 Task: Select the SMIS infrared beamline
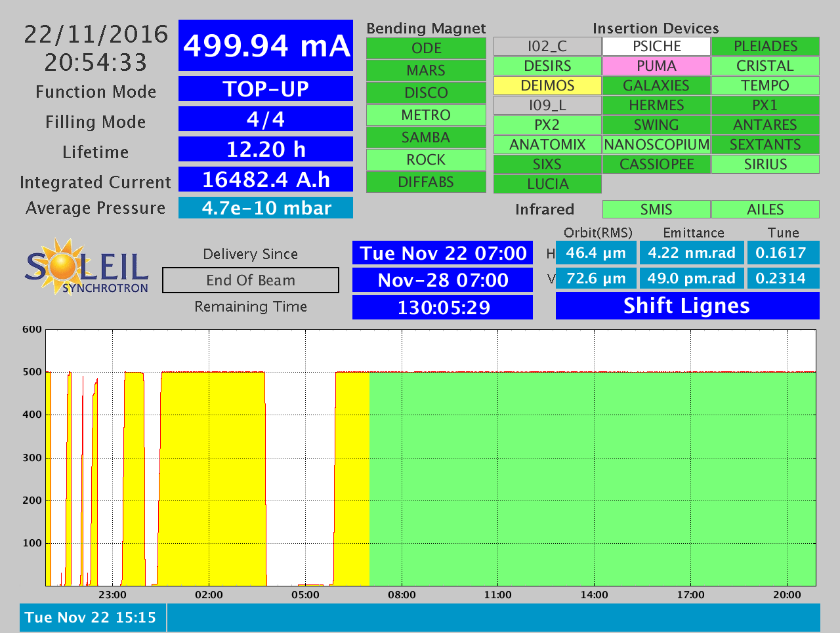(656, 209)
